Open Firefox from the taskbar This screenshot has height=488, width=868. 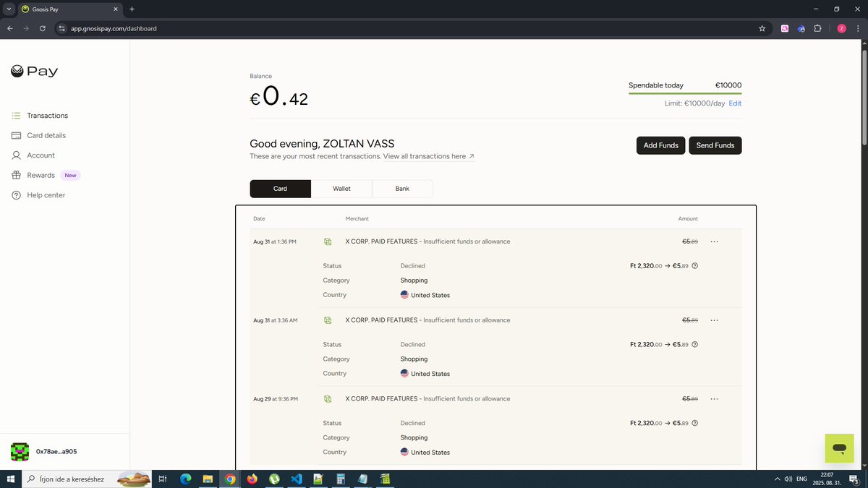252,479
